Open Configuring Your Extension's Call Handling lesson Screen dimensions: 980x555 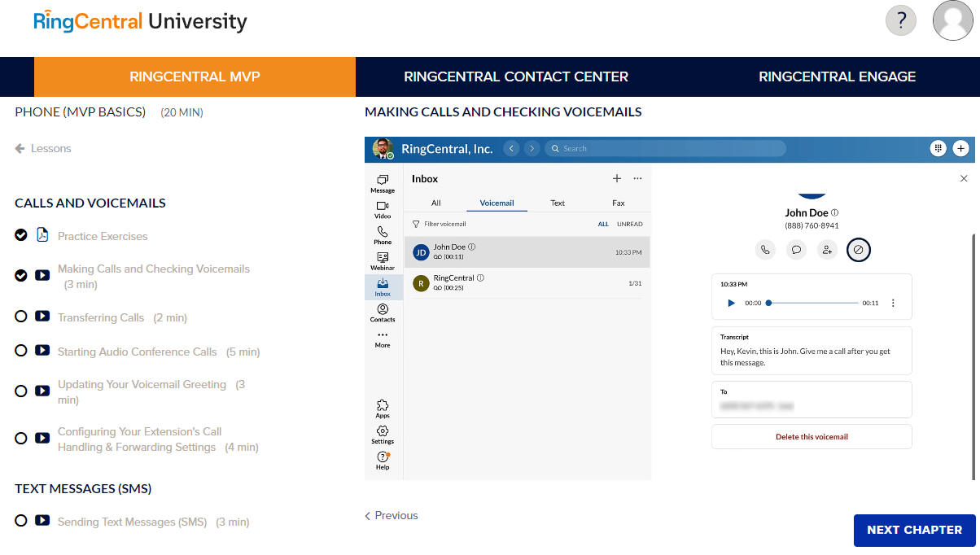click(x=158, y=439)
